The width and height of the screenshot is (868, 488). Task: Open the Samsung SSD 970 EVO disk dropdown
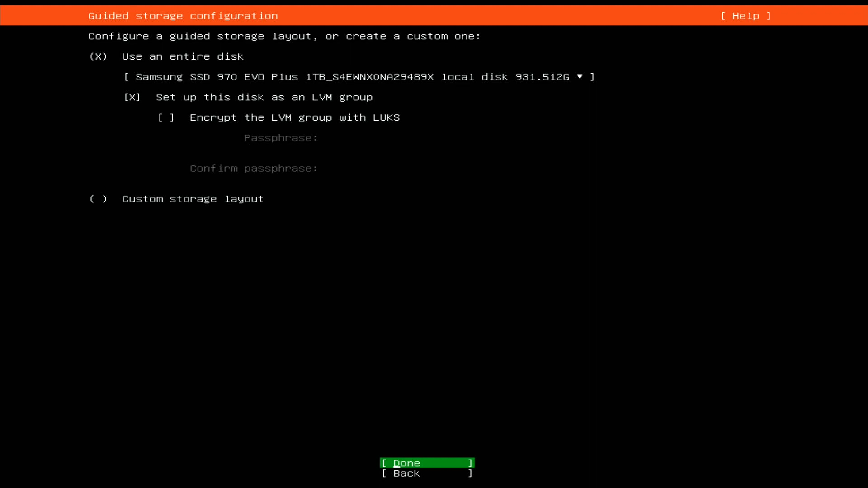click(359, 77)
